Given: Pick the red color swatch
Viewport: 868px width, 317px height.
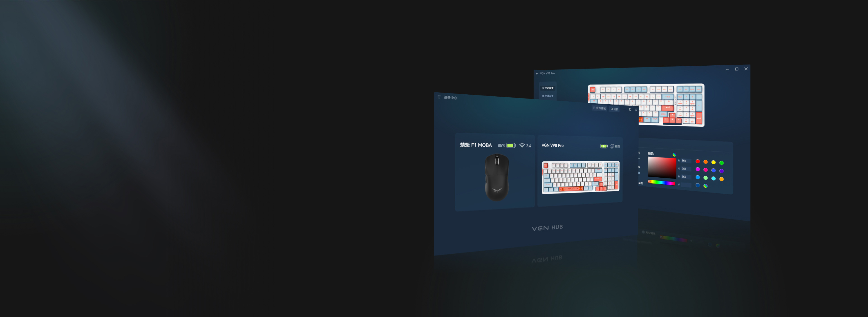Looking at the screenshot, I should pyautogui.click(x=698, y=162).
